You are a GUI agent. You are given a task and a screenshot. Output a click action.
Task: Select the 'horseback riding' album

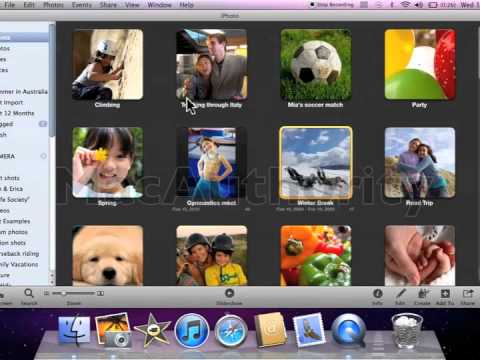(x=24, y=254)
